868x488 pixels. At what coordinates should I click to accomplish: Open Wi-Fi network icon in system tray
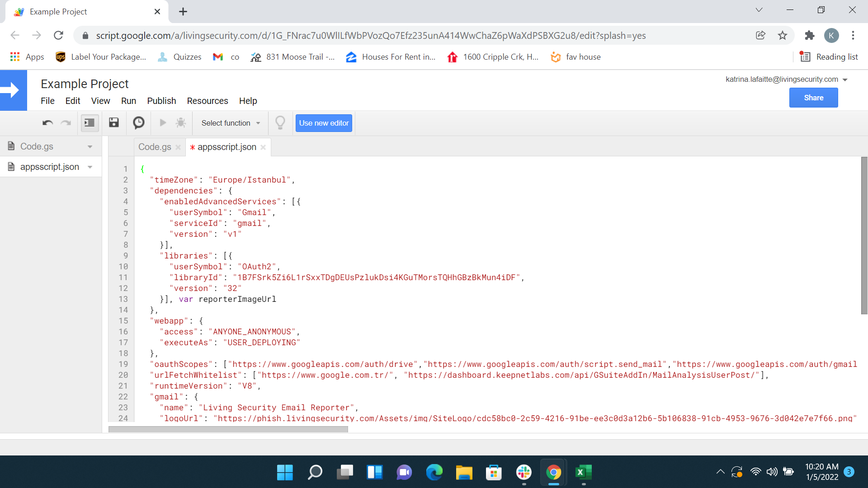(x=755, y=472)
